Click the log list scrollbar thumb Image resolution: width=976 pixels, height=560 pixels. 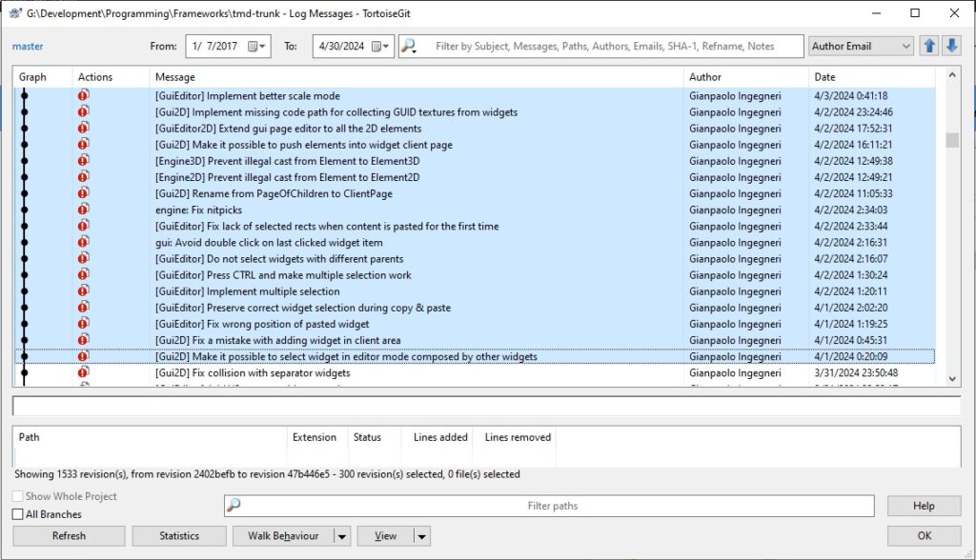(952, 140)
